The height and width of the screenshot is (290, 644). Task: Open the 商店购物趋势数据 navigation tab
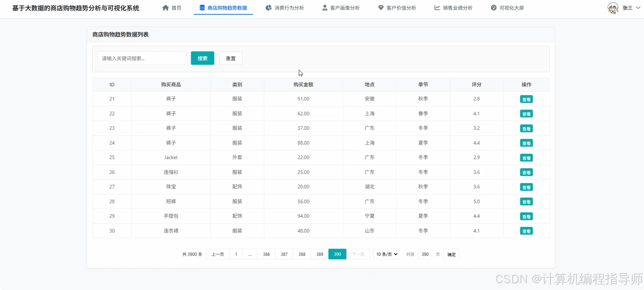coord(223,8)
